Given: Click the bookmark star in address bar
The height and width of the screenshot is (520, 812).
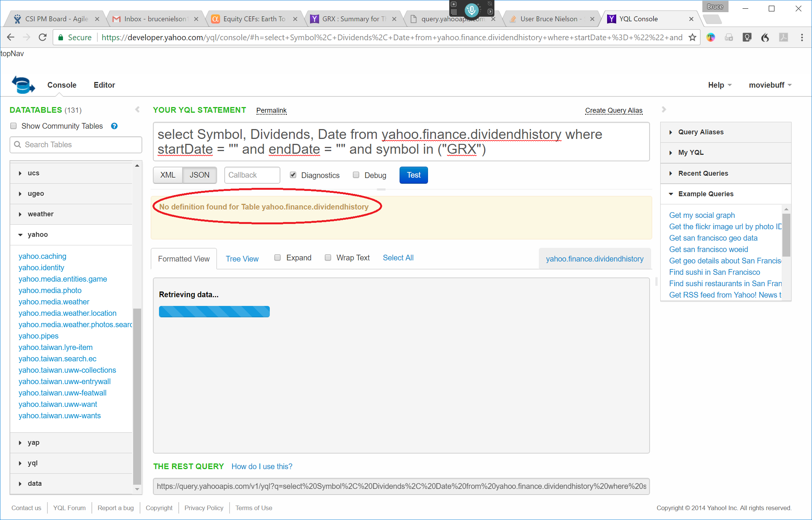Looking at the screenshot, I should coord(693,37).
